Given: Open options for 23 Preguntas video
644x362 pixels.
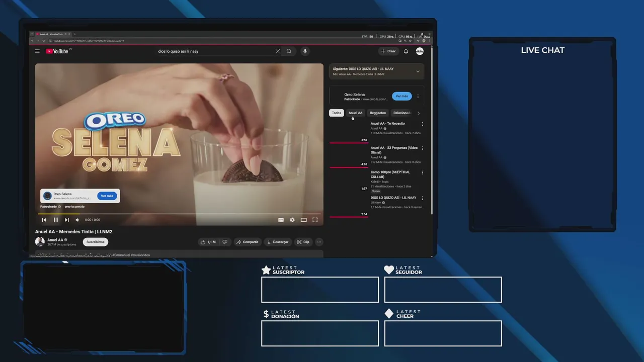Looking at the screenshot, I should tap(422, 148).
